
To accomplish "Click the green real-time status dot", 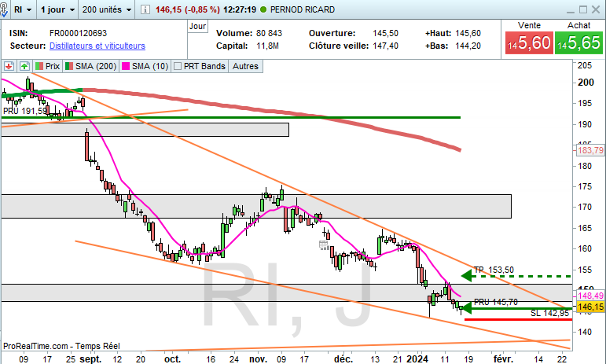I will pos(263,9).
